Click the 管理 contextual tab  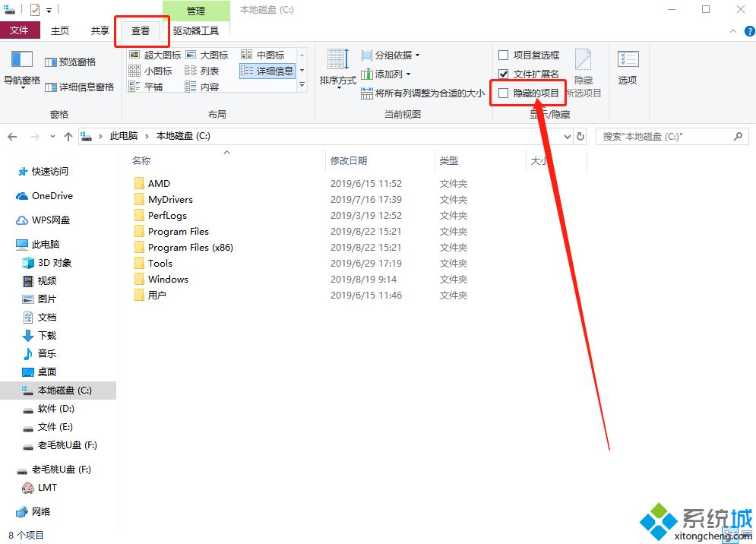(x=196, y=11)
